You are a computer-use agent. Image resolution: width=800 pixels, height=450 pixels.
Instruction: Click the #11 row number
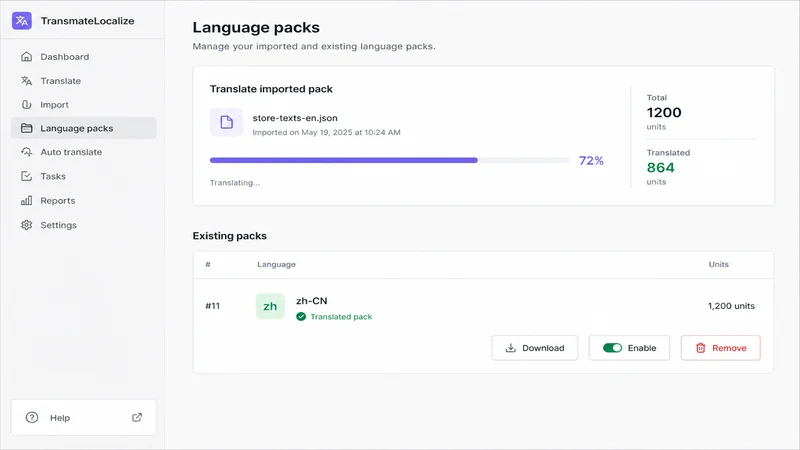pos(212,306)
